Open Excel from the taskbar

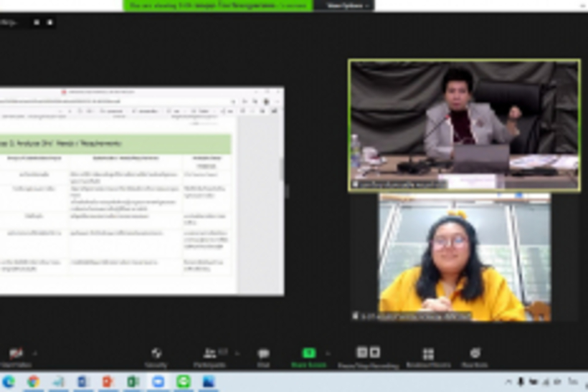pos(133,381)
